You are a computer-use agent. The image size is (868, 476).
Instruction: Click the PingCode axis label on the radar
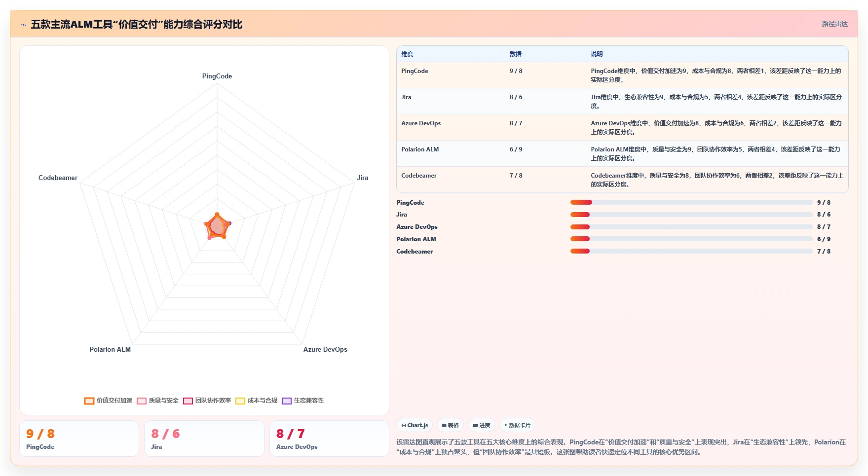coord(217,76)
